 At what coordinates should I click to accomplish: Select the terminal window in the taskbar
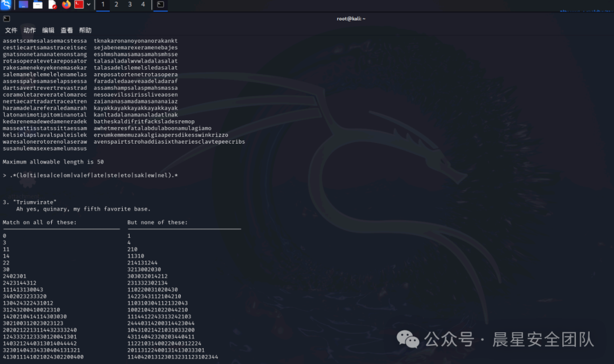(161, 5)
